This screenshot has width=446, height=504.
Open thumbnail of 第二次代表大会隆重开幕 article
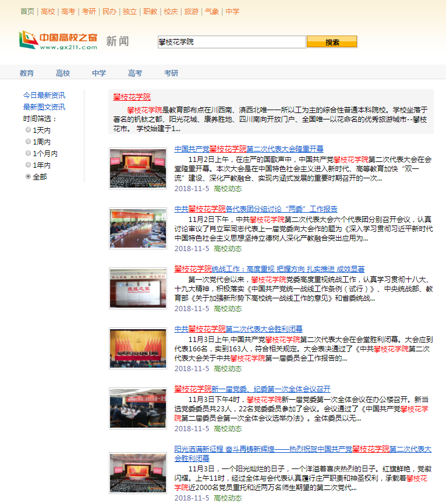(x=138, y=168)
